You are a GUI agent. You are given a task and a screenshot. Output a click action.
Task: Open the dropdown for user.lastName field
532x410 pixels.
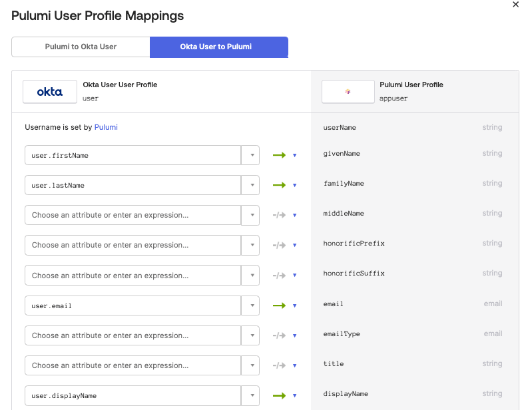click(x=250, y=185)
